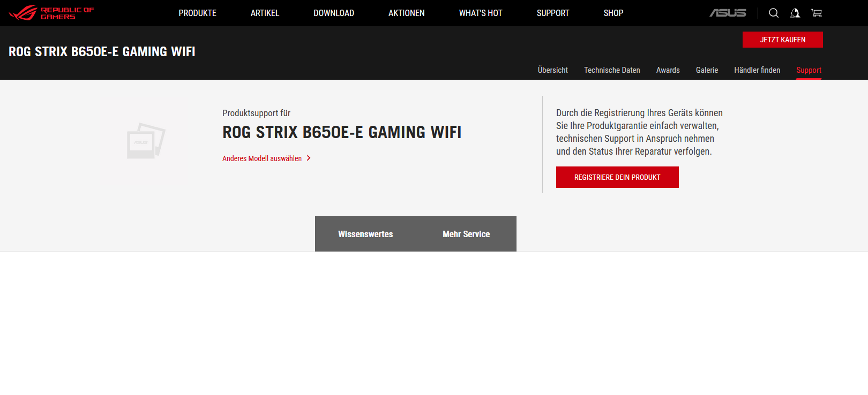Switch to the Händler finden tab
Image resolution: width=868 pixels, height=395 pixels.
pos(757,70)
